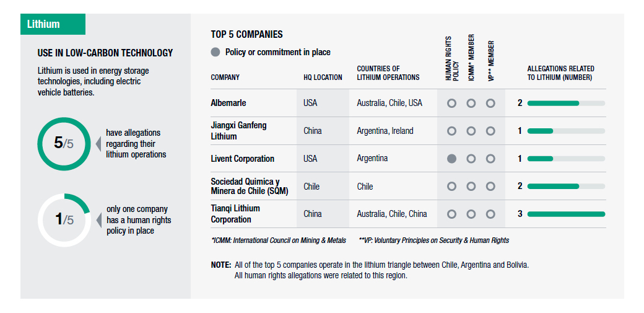Viewport: 644px width, 313px height.
Task: Select the Lithium tab label
Action: [44, 24]
